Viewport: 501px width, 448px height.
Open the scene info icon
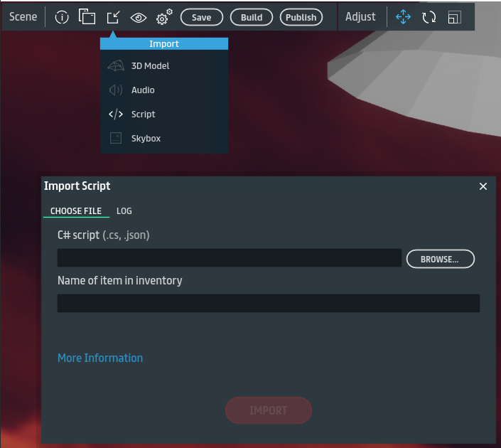coord(62,17)
